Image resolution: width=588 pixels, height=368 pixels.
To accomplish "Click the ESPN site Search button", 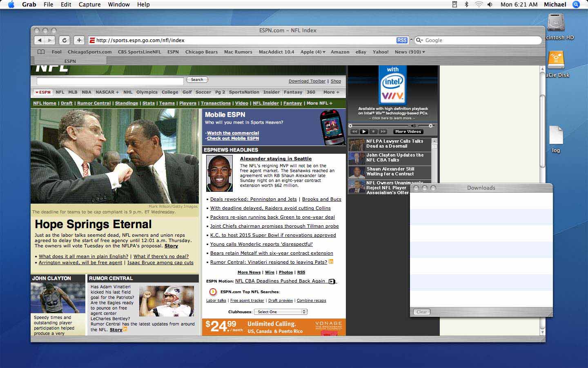I will 197,80.
